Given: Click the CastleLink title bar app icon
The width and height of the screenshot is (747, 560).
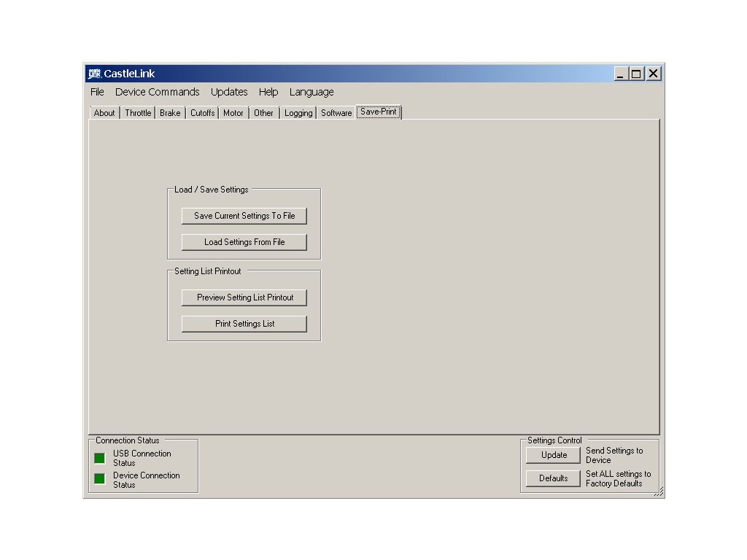Looking at the screenshot, I should click(x=94, y=74).
